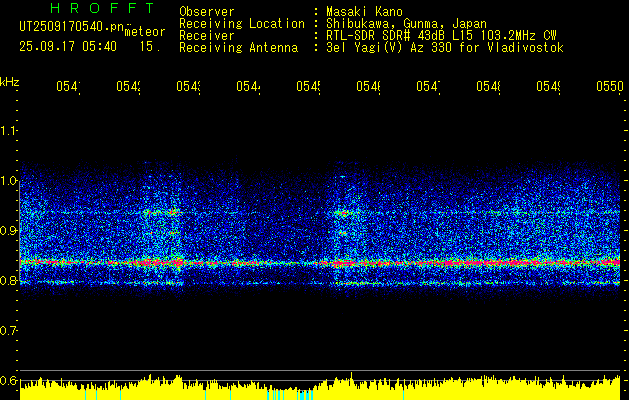Screen dimensions: 629x400
Task: Select RTL-SDR SDR# 43dB receiver details
Action: tap(441, 36)
